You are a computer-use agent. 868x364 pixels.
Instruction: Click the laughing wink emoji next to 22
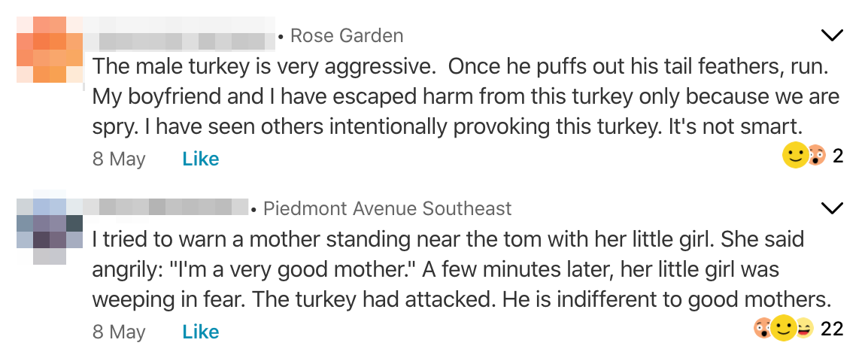(x=804, y=329)
